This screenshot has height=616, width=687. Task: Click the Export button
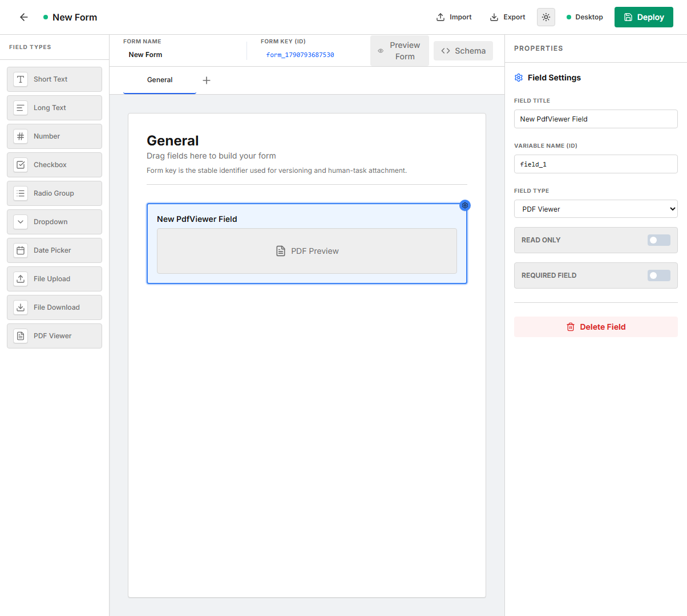(508, 17)
